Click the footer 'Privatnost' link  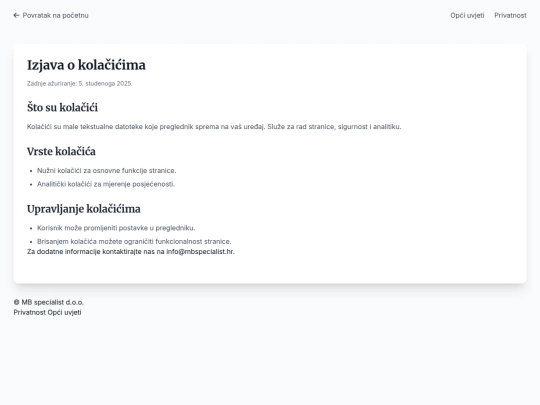29,312
